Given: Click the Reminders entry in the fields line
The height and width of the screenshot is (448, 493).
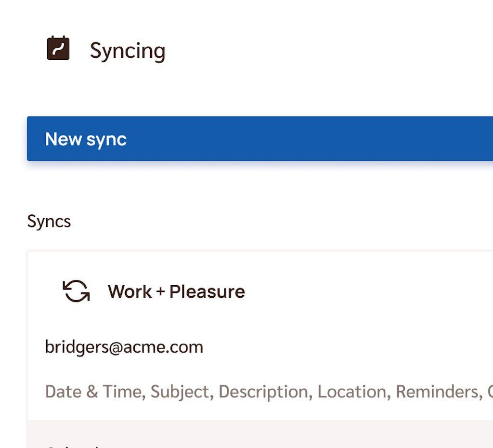Looking at the screenshot, I should click(x=438, y=392).
